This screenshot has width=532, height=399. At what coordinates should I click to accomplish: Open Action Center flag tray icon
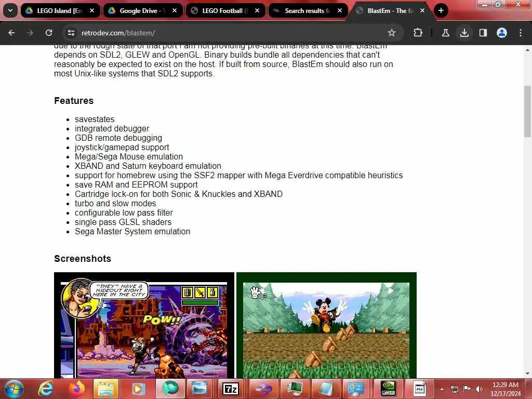tap(467, 389)
